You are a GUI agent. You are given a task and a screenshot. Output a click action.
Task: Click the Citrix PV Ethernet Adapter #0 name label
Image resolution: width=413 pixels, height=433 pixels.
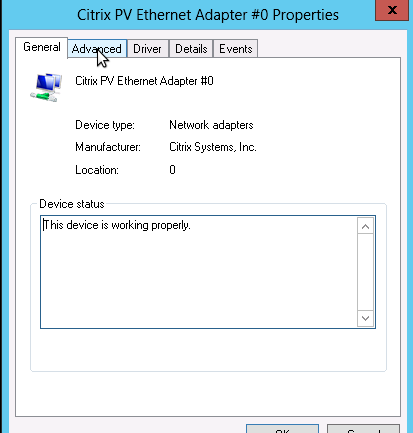144,81
